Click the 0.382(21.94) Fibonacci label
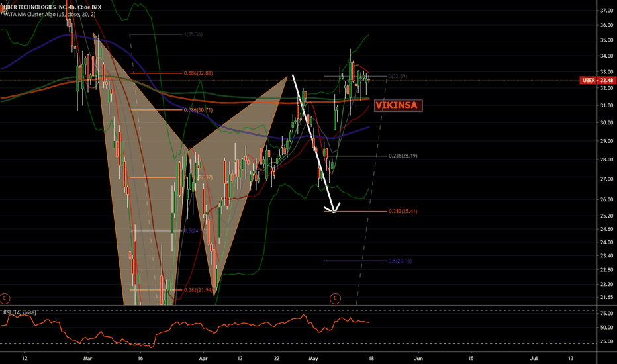This screenshot has width=617, height=364. [x=199, y=290]
